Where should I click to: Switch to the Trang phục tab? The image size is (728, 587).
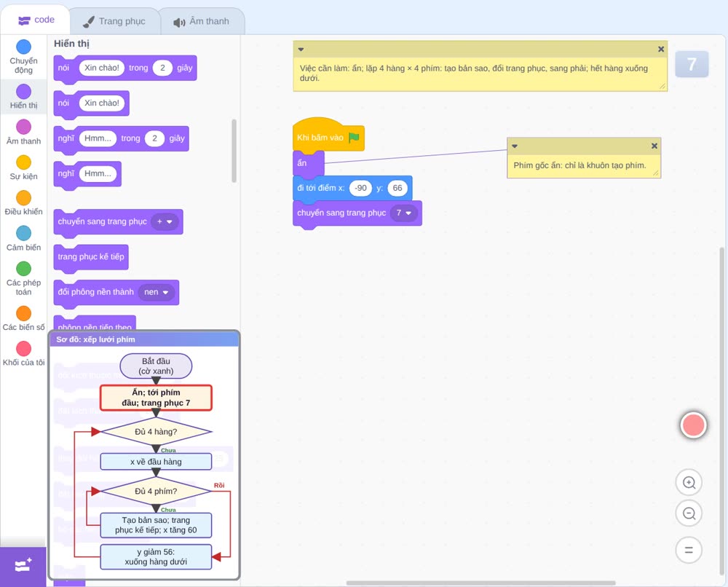pyautogui.click(x=115, y=21)
